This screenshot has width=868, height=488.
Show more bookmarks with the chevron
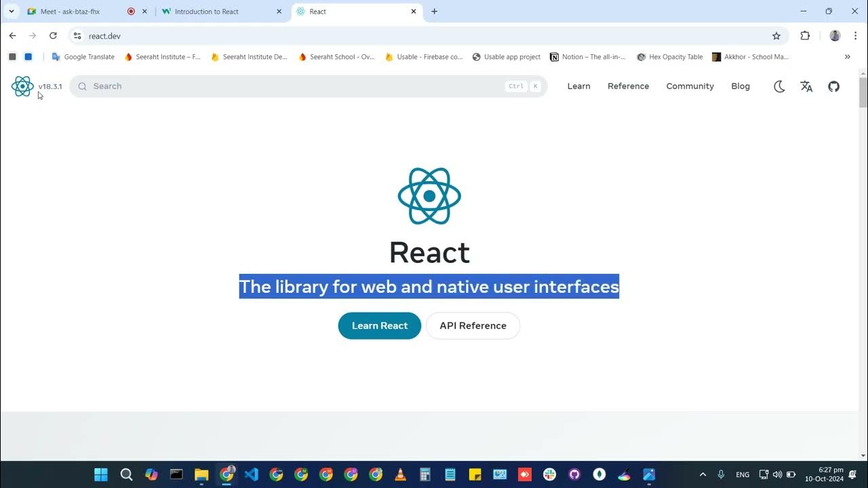coord(847,57)
